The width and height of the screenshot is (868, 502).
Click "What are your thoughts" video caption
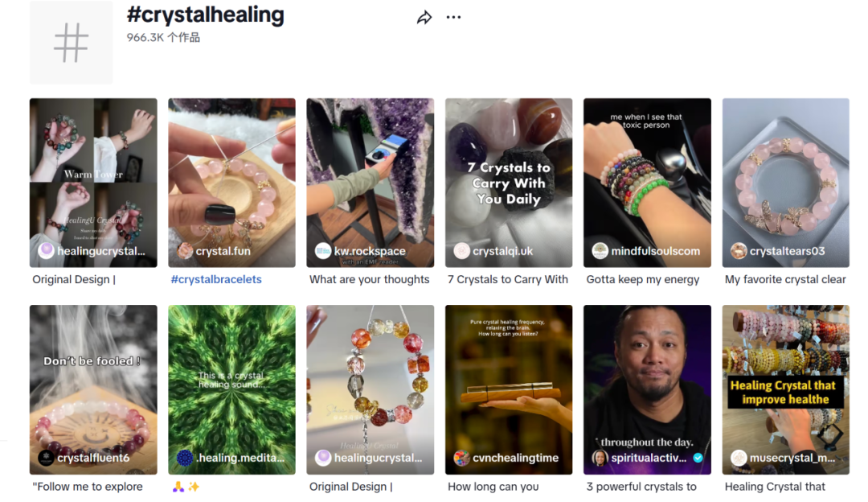click(370, 280)
